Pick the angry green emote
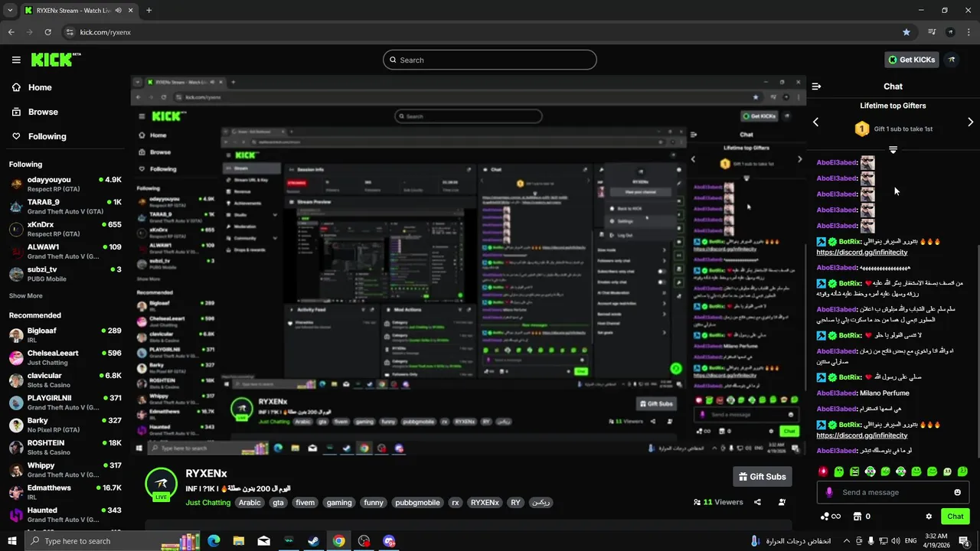The image size is (980, 551). 854,471
